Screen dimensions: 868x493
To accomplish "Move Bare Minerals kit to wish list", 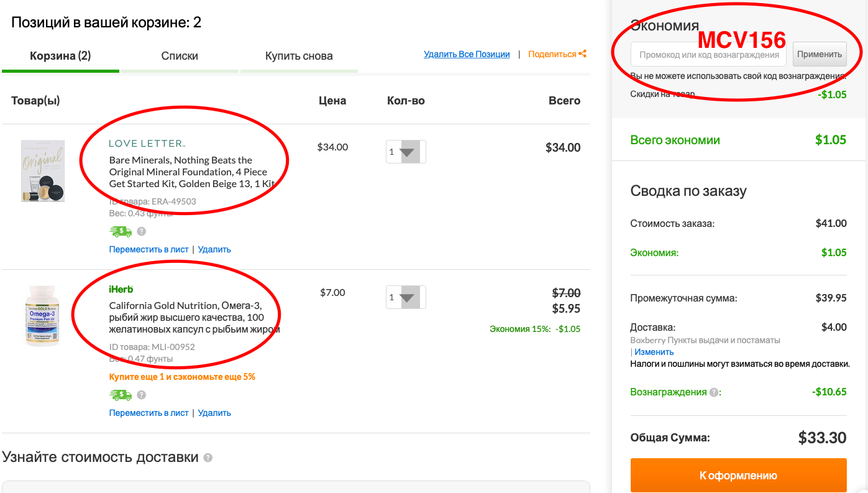I will 148,249.
